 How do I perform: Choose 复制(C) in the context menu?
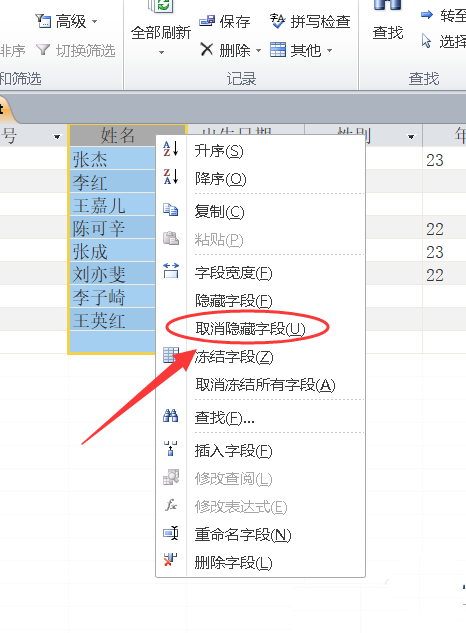pos(219,212)
